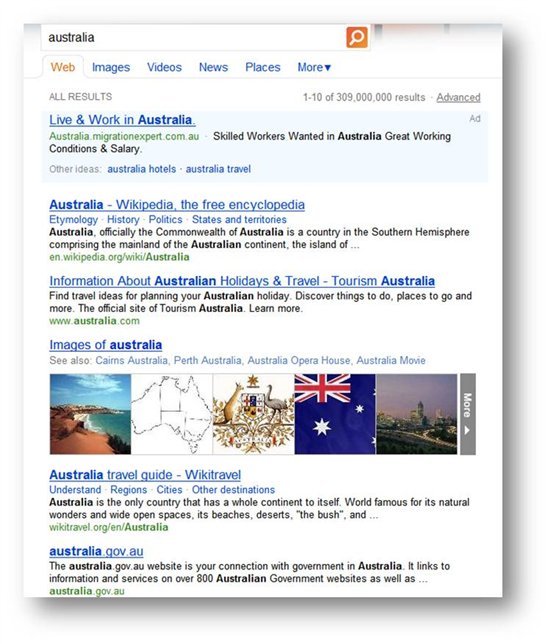Image resolution: width=550 pixels, height=644 pixels.
Task: Open the Advanced search link
Action: [x=458, y=97]
